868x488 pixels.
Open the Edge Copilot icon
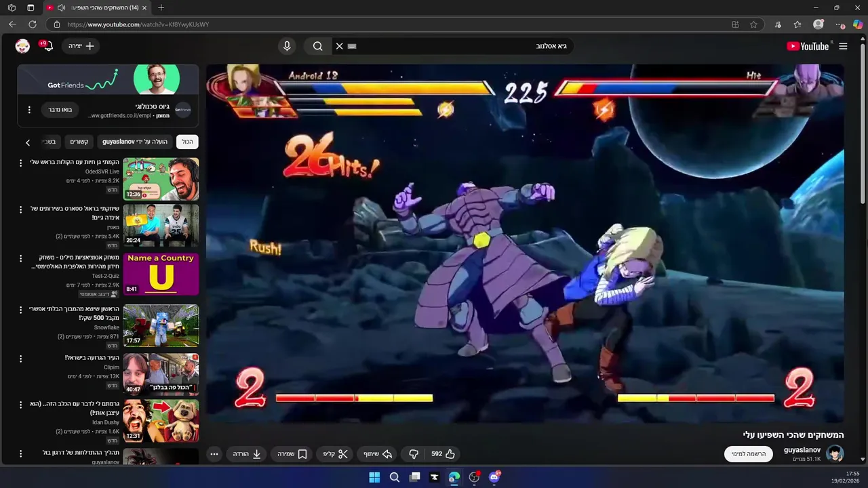[x=858, y=24]
